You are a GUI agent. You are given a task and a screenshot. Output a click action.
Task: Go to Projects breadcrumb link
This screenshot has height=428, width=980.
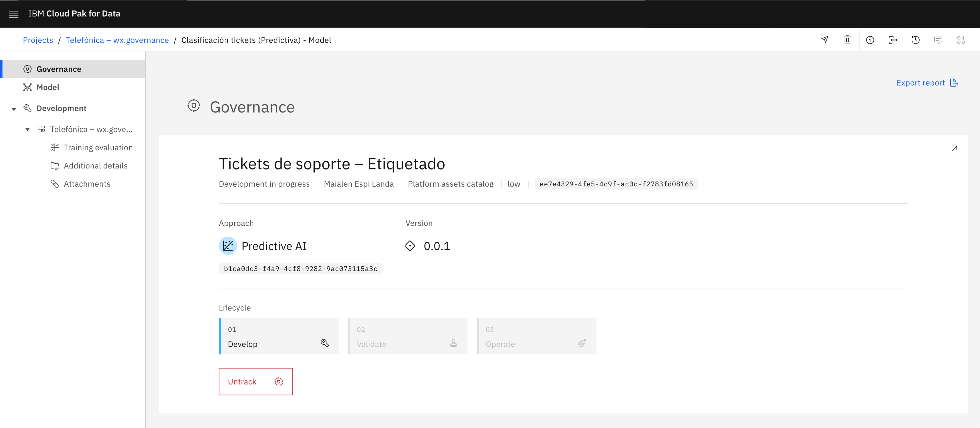pyautogui.click(x=38, y=40)
